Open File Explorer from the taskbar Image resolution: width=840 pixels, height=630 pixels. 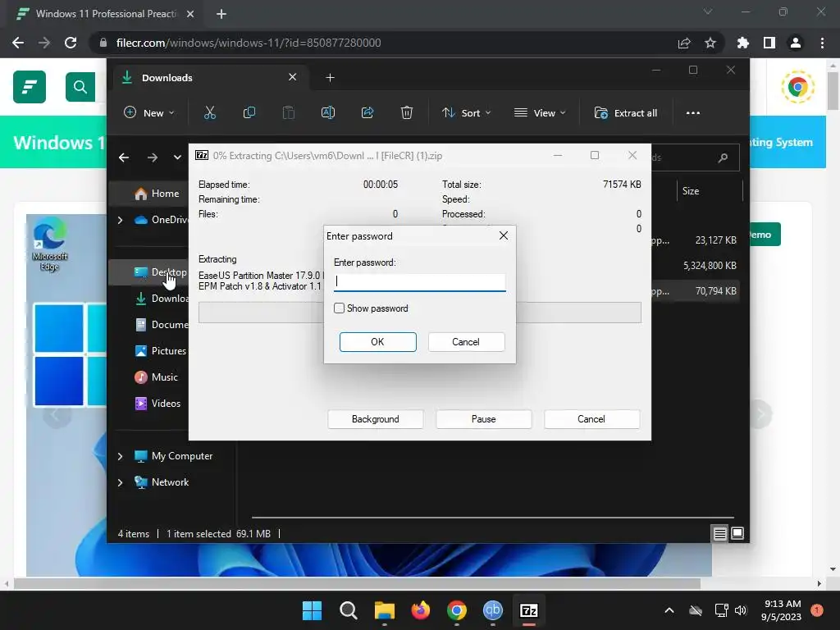pos(384,610)
